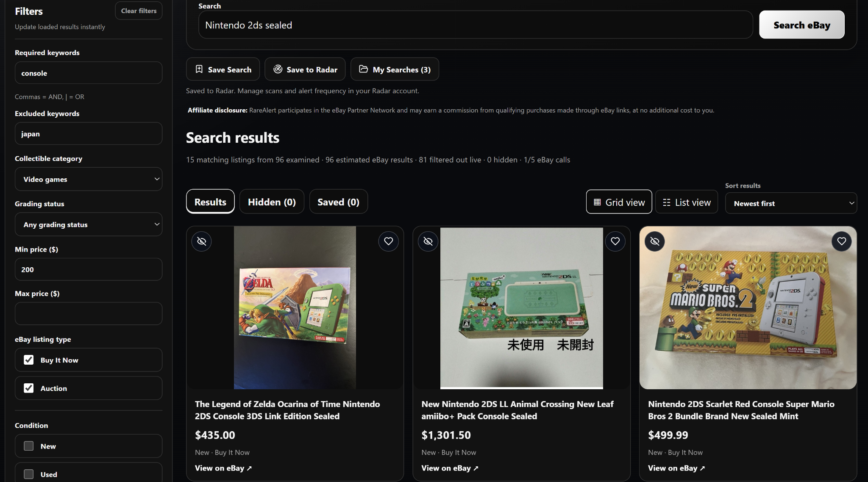Open the Super Mario Bros 2 box thumbnail
The width and height of the screenshot is (868, 482).
(748, 307)
